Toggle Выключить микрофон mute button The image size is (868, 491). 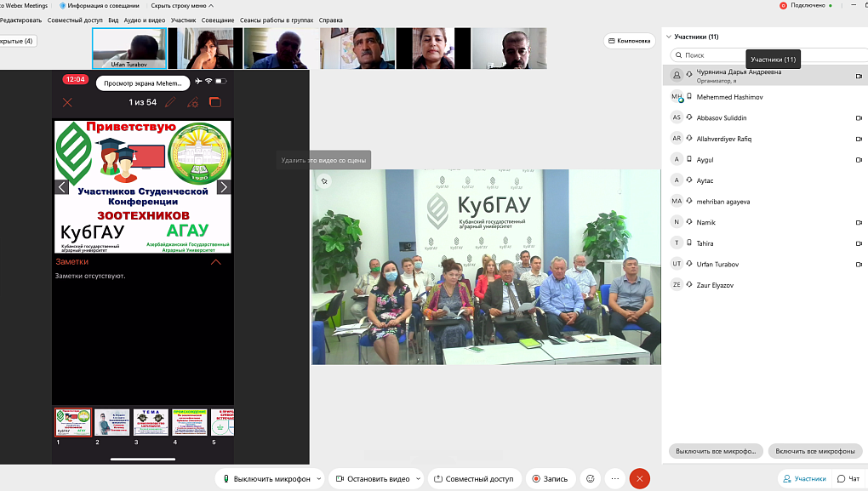(266, 479)
